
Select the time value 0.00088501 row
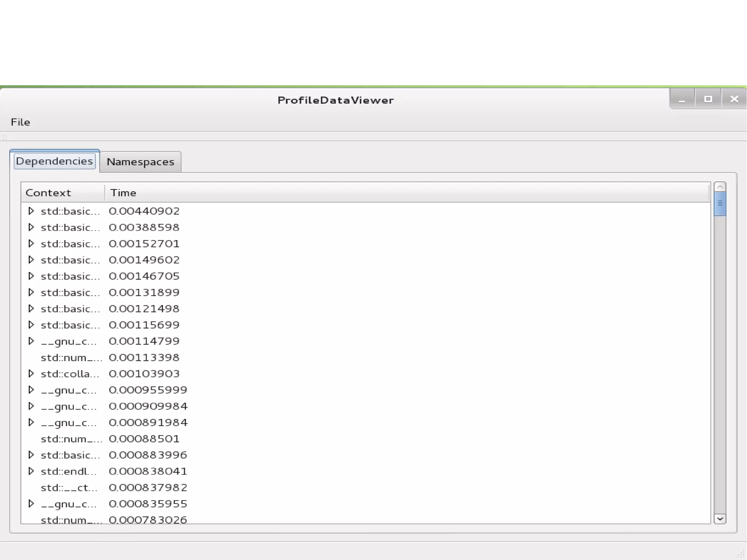(x=144, y=439)
